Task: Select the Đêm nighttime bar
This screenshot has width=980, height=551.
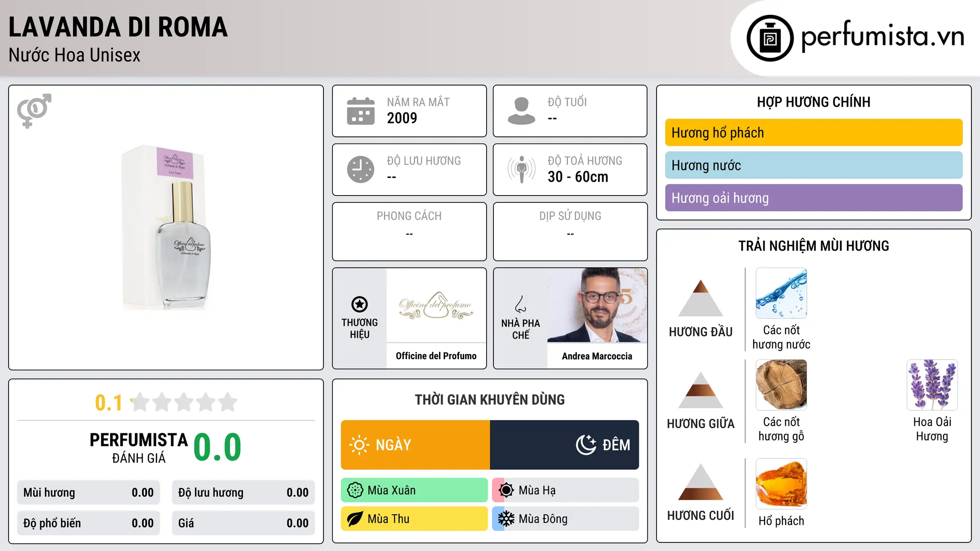Action: click(x=565, y=445)
